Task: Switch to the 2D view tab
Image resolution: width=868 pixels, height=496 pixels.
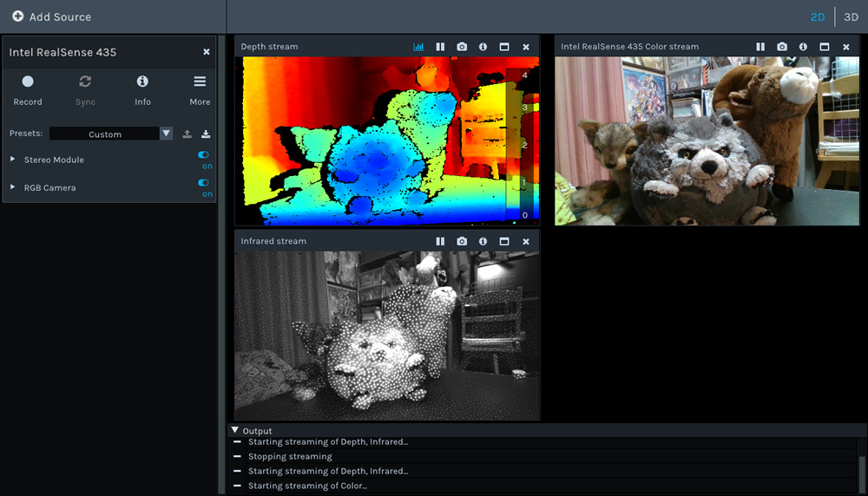Action: click(x=818, y=16)
